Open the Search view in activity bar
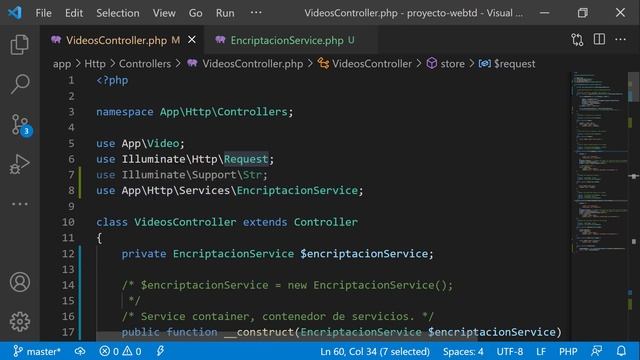This screenshot has height=360, width=640. [20, 84]
